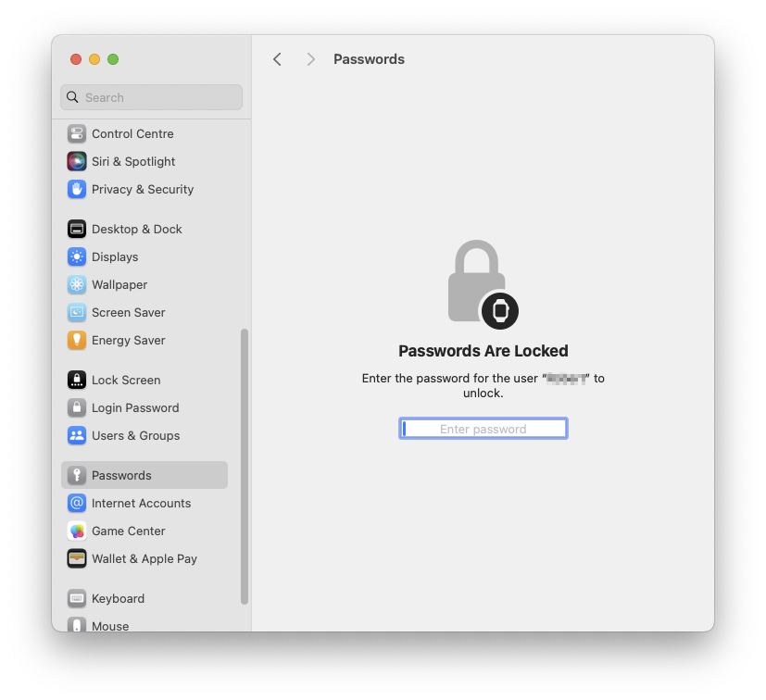Open the Wallpaper flower icon

[77, 284]
